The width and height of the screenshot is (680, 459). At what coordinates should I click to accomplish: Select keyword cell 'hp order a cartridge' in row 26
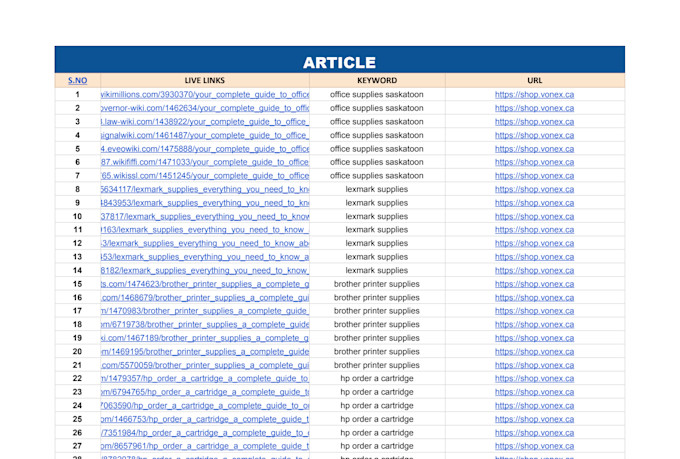[377, 433]
